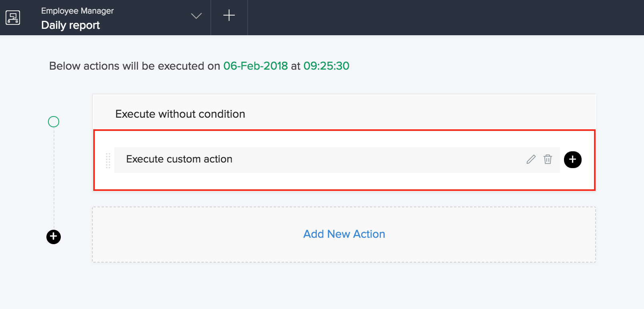Viewport: 644px width, 309px height.
Task: Delete the Execute custom action step
Action: pyautogui.click(x=548, y=159)
